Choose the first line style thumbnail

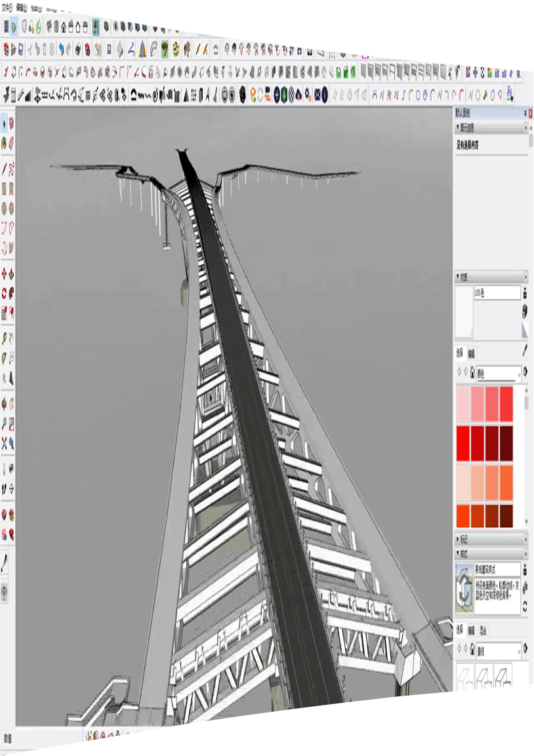coord(464,677)
